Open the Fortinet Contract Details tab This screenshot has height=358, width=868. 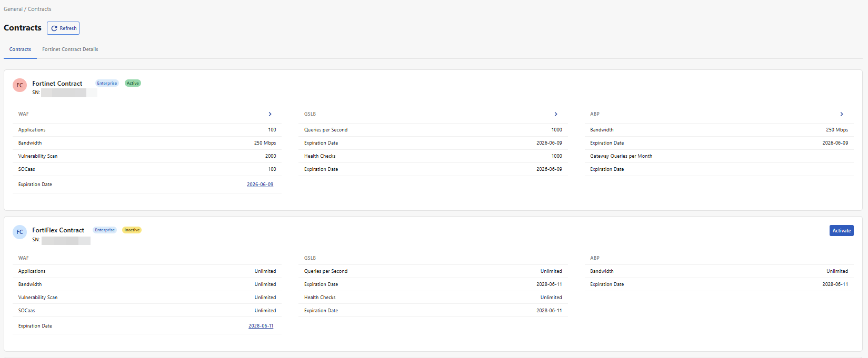click(70, 49)
